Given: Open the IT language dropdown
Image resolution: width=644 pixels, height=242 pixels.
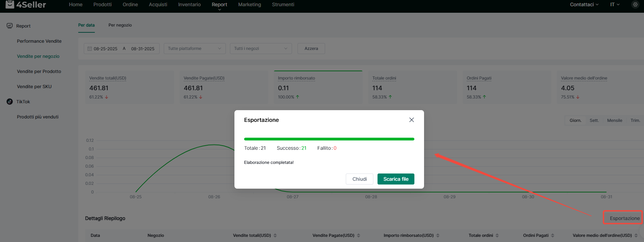Looking at the screenshot, I should 615,4.
